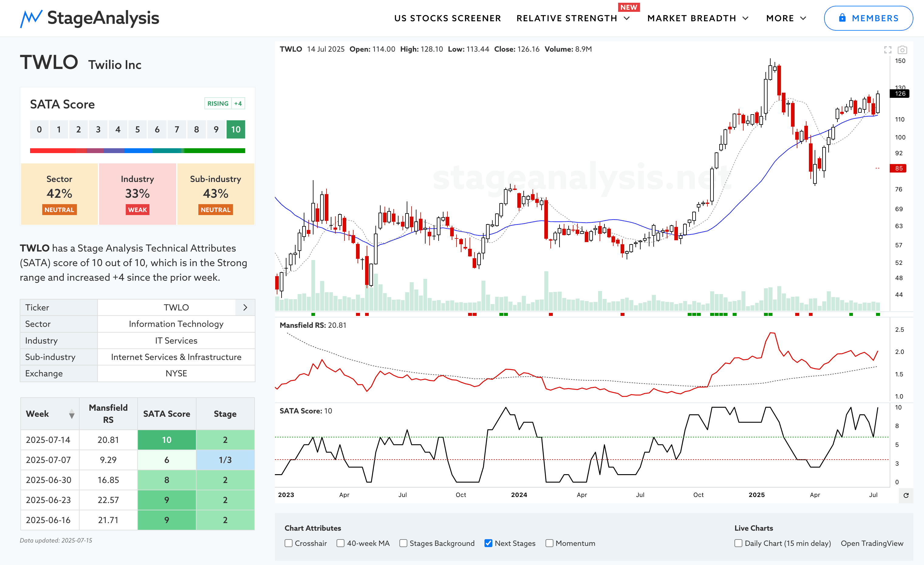This screenshot has height=565, width=924.
Task: Open the Ticker TWLO row chevron
Action: 245,307
